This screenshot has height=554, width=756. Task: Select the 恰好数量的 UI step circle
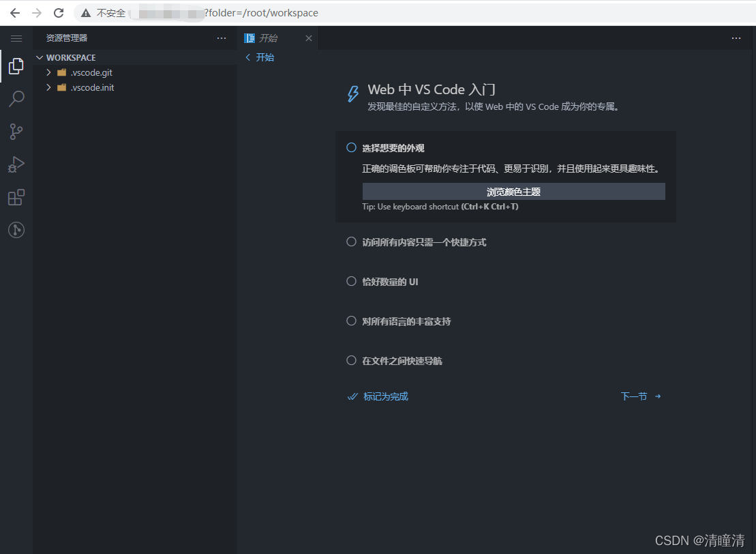[x=352, y=281]
